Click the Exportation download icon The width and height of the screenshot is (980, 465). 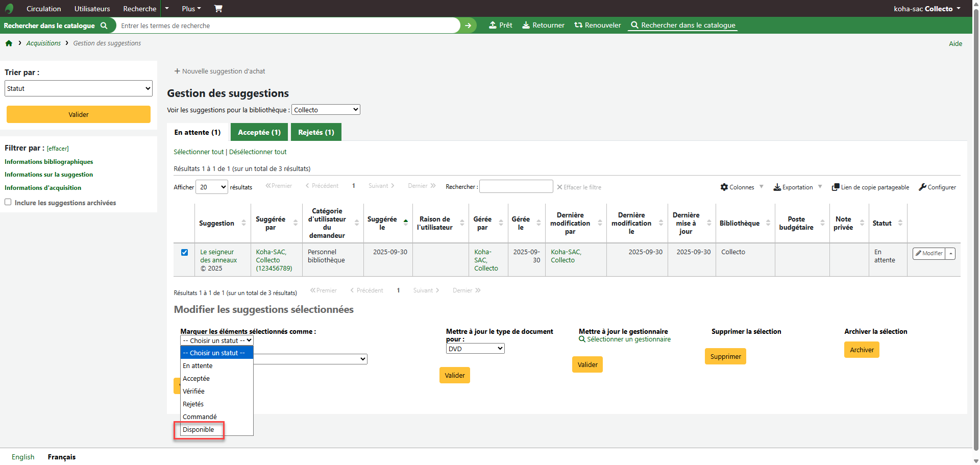click(x=777, y=187)
